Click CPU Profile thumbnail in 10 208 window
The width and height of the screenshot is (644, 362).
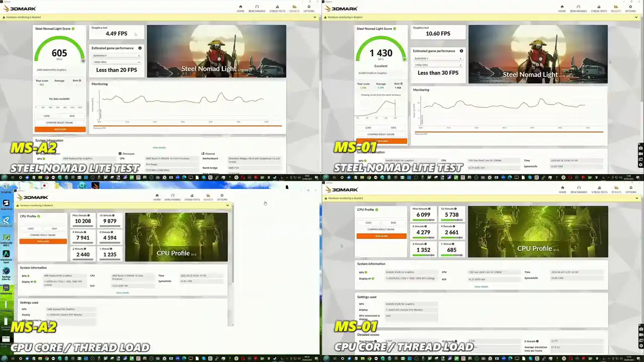[176, 237]
